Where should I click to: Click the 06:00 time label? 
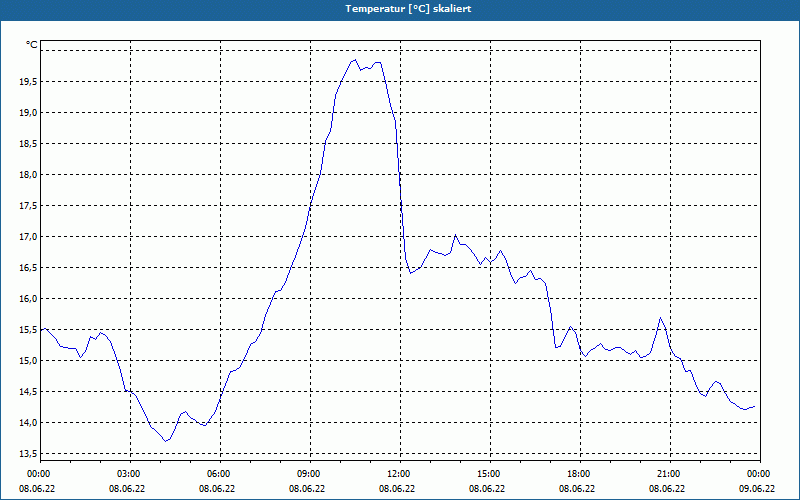(220, 474)
